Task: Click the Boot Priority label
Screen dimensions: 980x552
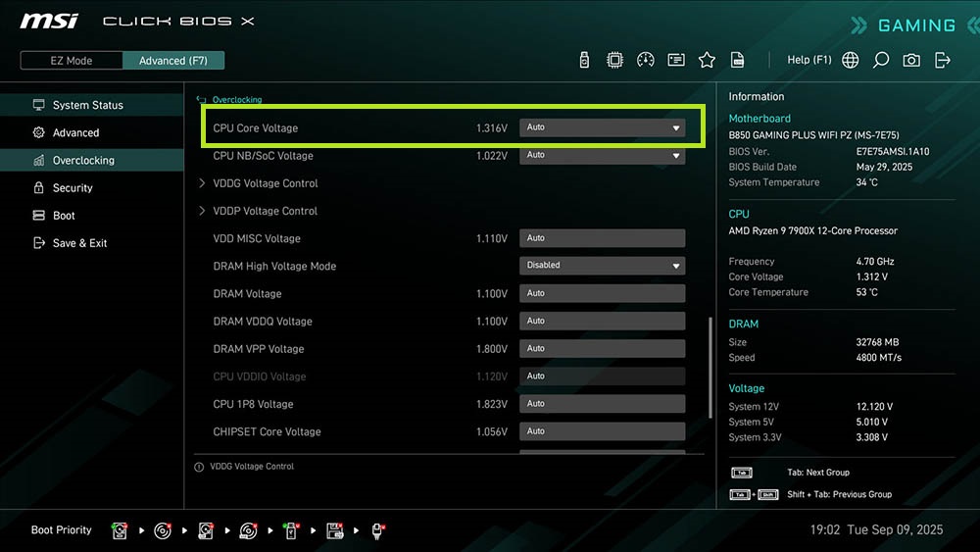Action: [61, 530]
